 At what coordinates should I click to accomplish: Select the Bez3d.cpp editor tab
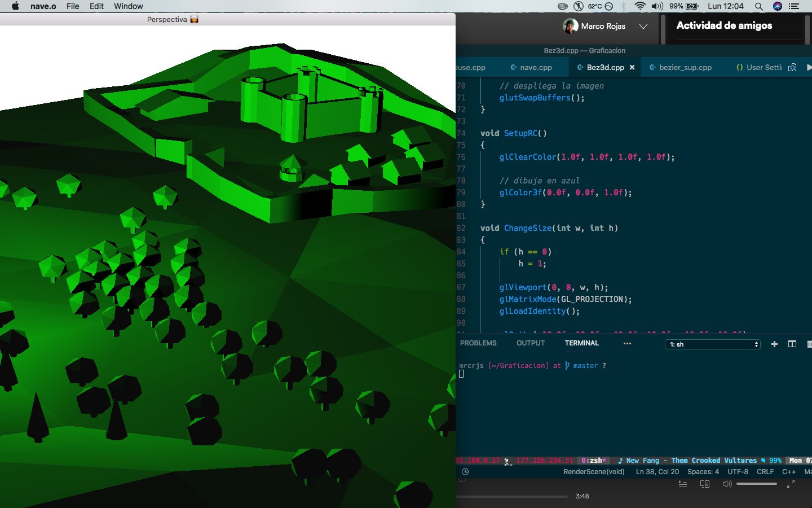[x=605, y=67]
